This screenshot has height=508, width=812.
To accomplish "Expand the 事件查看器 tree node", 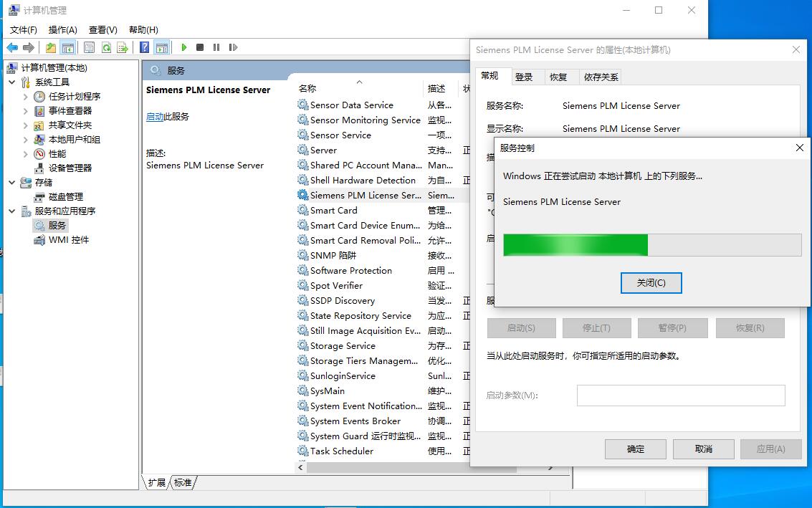I will pos(26,111).
